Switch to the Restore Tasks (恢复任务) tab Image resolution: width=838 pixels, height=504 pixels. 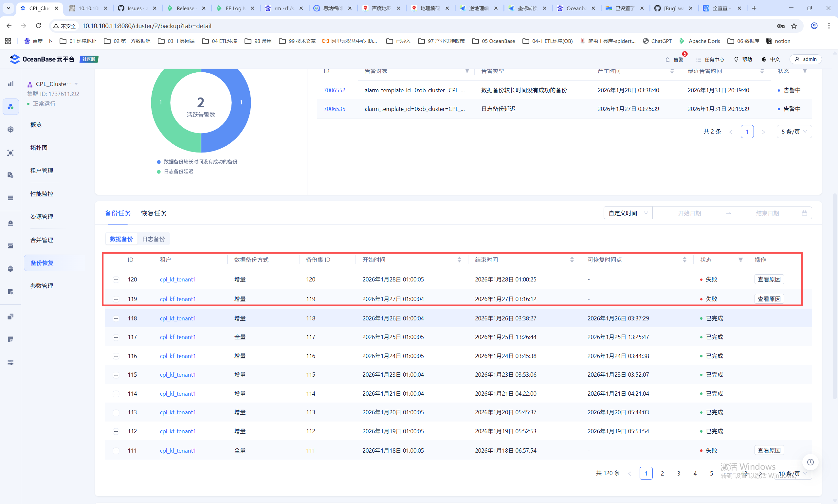pos(154,213)
